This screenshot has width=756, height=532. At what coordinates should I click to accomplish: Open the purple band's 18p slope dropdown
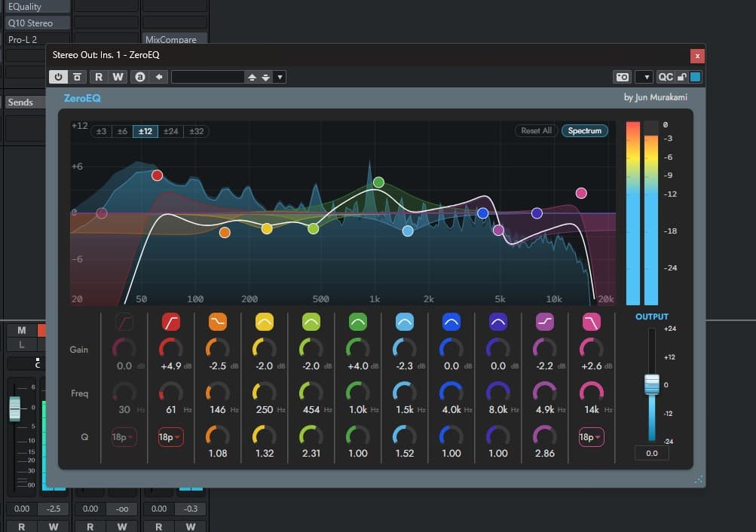592,437
